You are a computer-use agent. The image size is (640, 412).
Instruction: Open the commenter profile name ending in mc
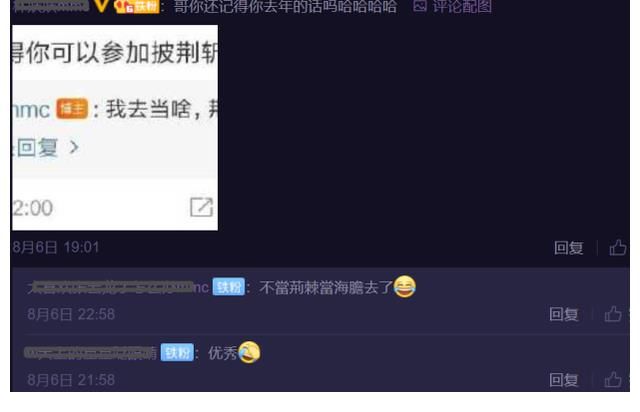[x=118, y=287]
